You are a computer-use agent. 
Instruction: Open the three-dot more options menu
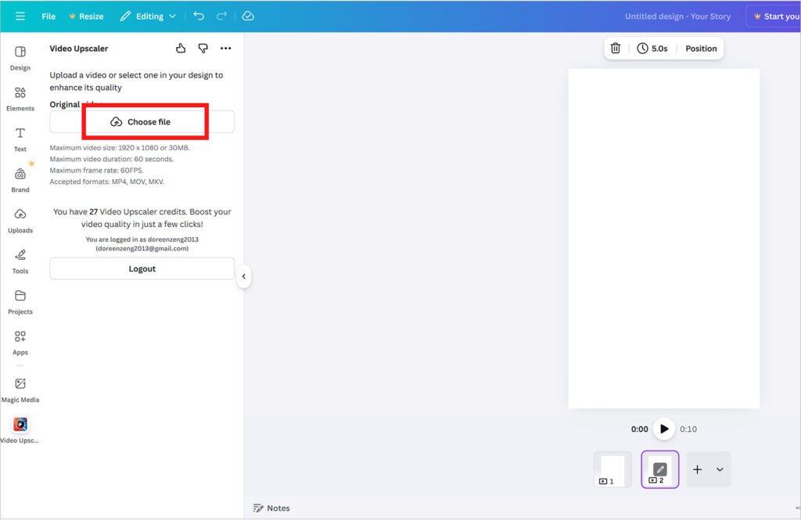(226, 49)
